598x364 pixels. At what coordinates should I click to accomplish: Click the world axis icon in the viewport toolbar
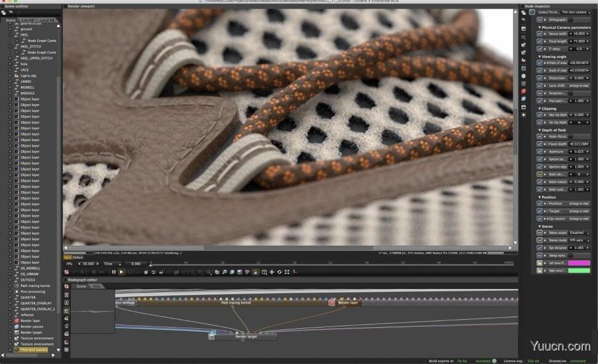click(x=295, y=272)
